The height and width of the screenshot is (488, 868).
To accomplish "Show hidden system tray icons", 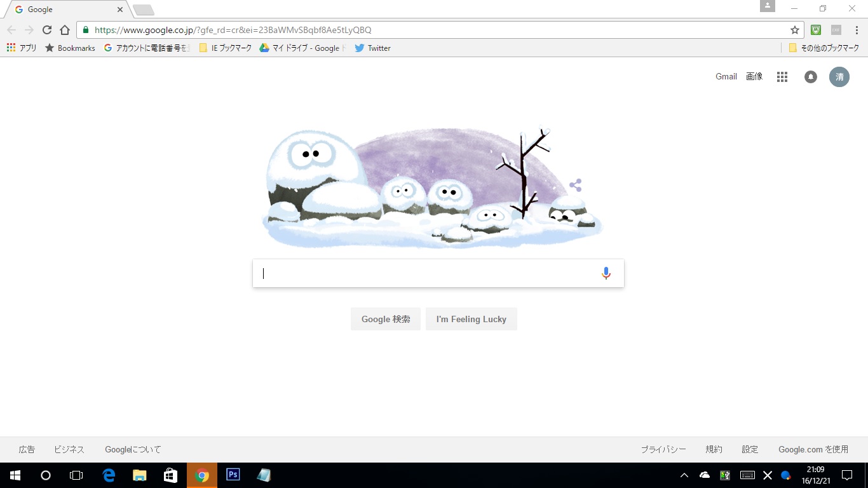I will [684, 475].
